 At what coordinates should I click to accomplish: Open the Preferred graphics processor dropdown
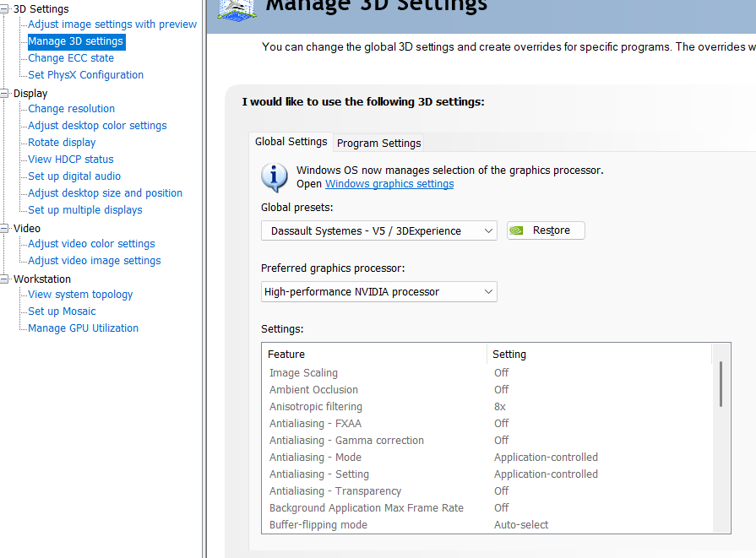click(x=378, y=292)
